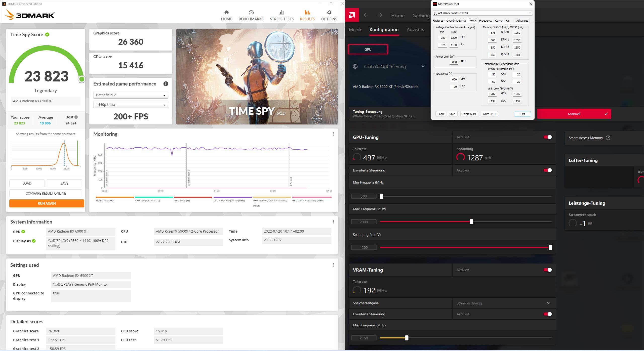Screen dimensions: 644x351
Task: Open the Stress Tests icon
Action: click(281, 13)
